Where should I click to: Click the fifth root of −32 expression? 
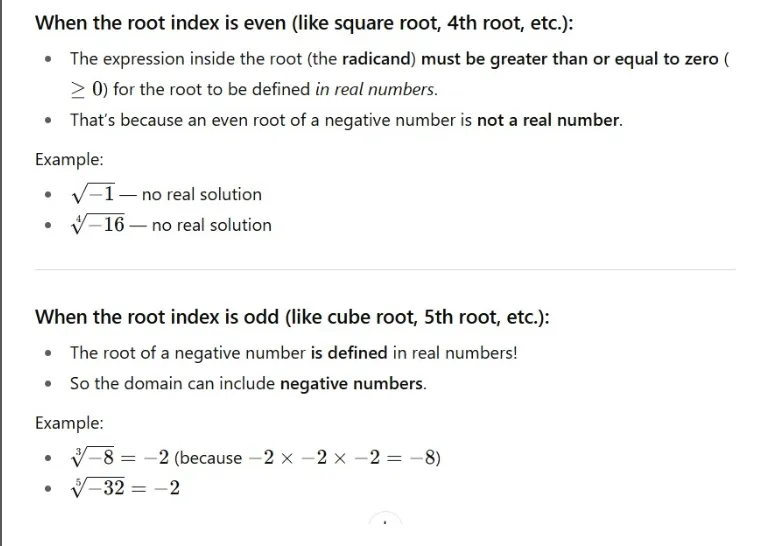[x=98, y=489]
